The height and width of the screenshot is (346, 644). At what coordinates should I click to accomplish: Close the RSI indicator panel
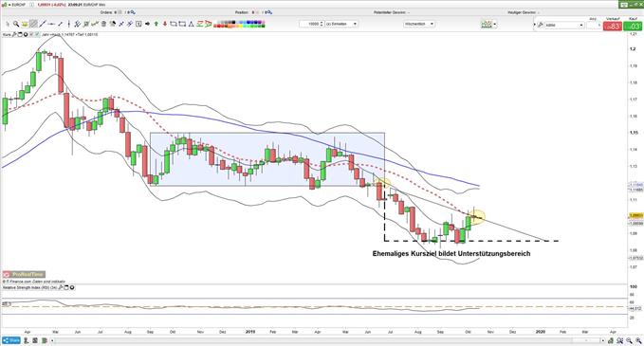point(72,288)
